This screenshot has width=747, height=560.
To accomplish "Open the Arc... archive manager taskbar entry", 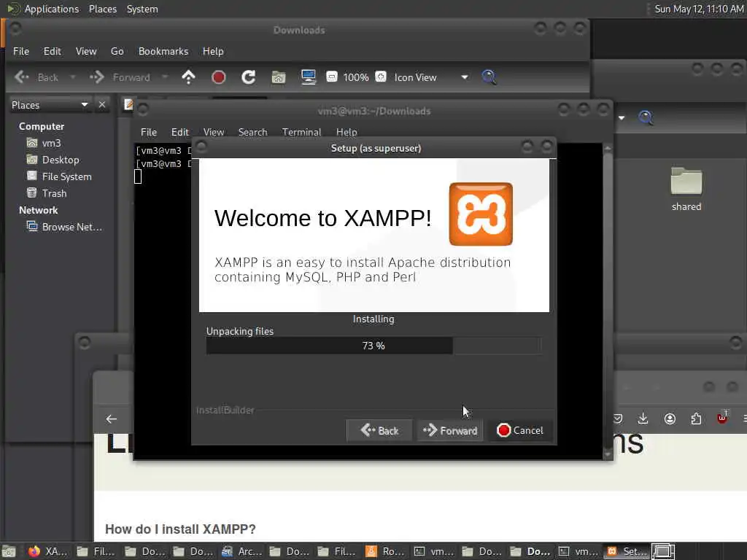I will click(242, 551).
